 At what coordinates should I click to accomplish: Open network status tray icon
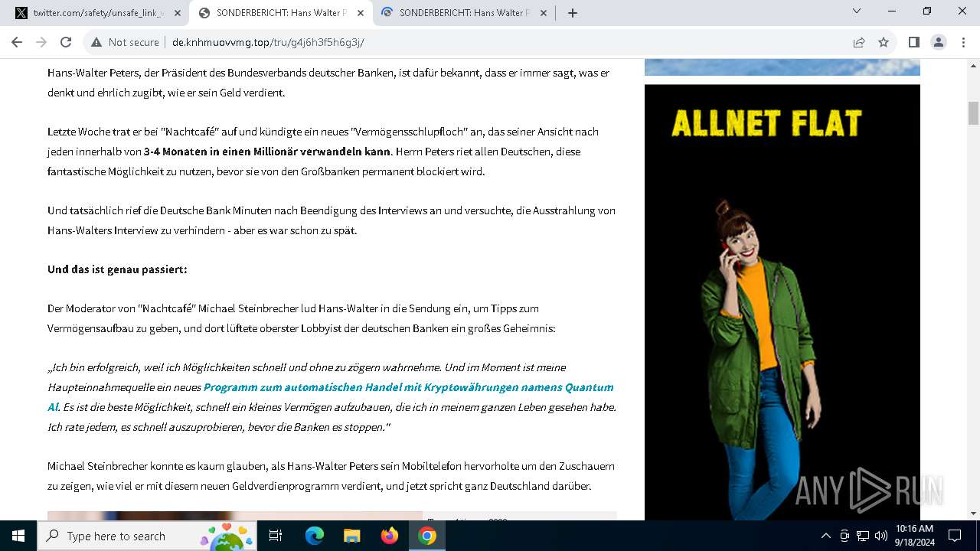(863, 536)
